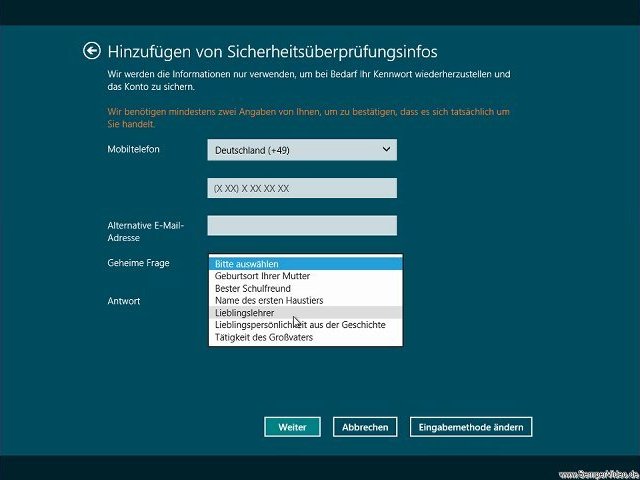
Task: Click the back arrow icon beside heading
Action: 92,51
